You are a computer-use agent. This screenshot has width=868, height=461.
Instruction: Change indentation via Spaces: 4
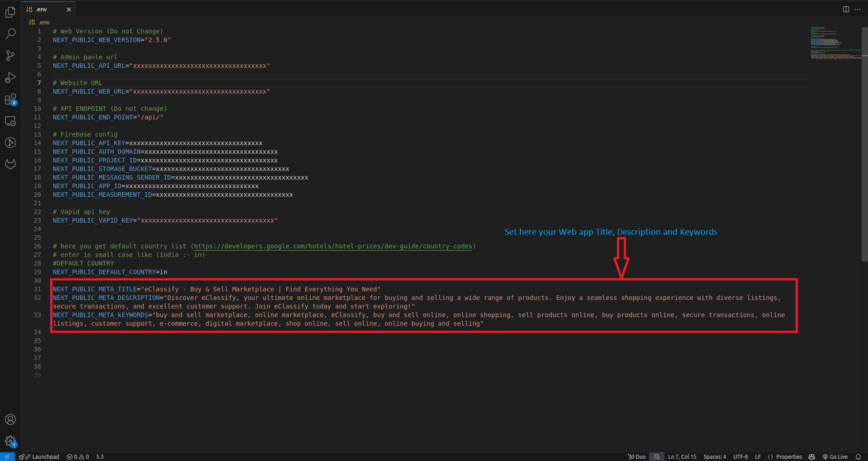714,456
